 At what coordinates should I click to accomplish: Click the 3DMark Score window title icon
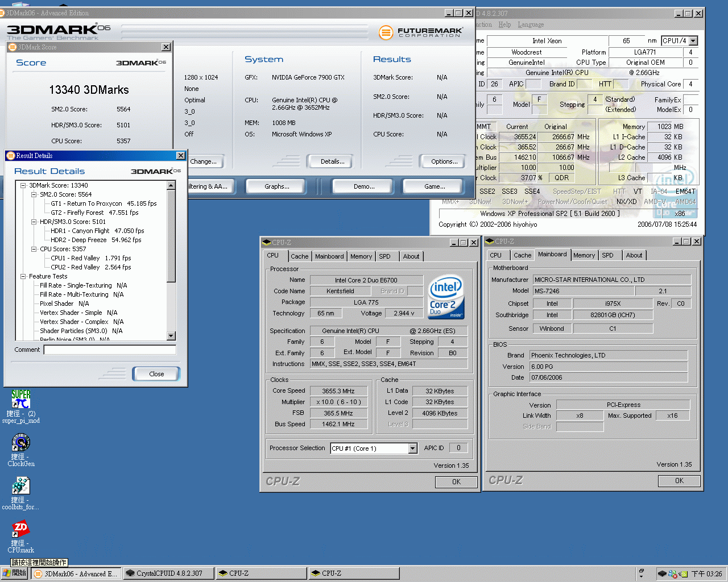[x=12, y=47]
